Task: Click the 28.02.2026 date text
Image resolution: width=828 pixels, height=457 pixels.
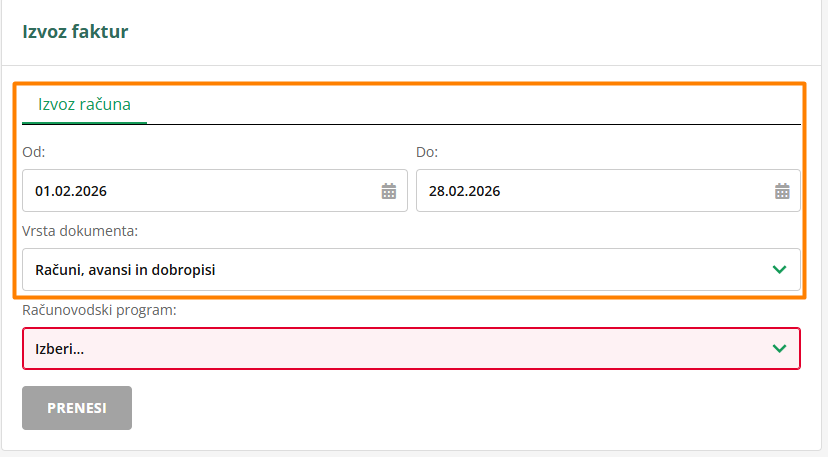Action: 465,191
